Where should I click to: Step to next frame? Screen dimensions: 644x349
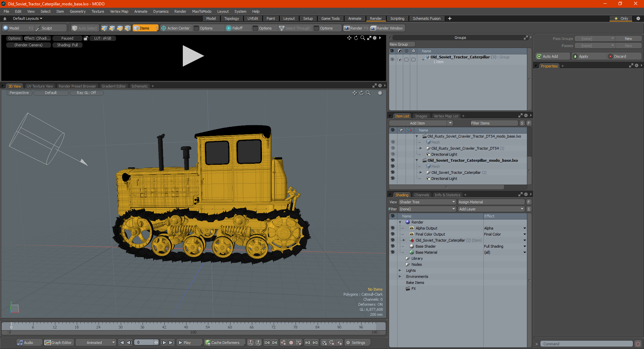pos(163,343)
